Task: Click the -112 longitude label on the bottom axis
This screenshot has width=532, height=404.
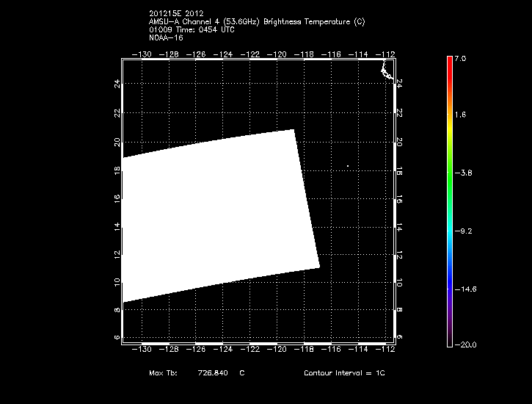Action: [387, 350]
